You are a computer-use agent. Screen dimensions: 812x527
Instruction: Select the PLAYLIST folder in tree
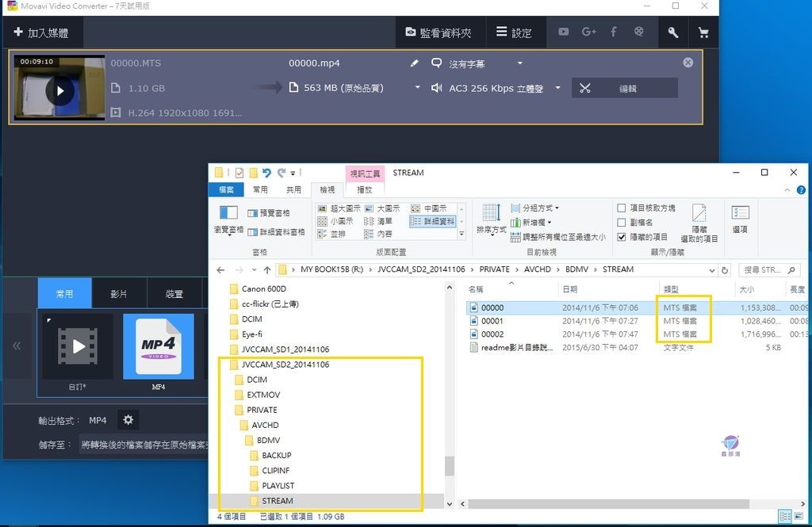tap(278, 486)
